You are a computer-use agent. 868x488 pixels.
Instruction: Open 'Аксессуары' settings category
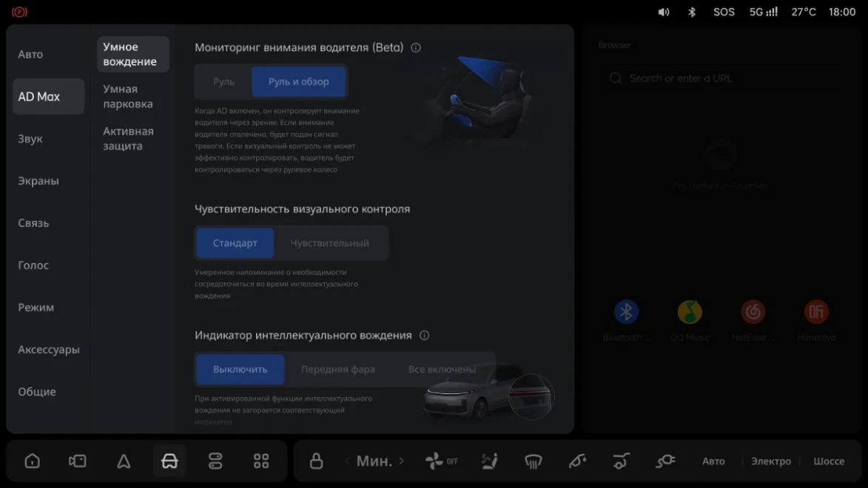tap(49, 350)
